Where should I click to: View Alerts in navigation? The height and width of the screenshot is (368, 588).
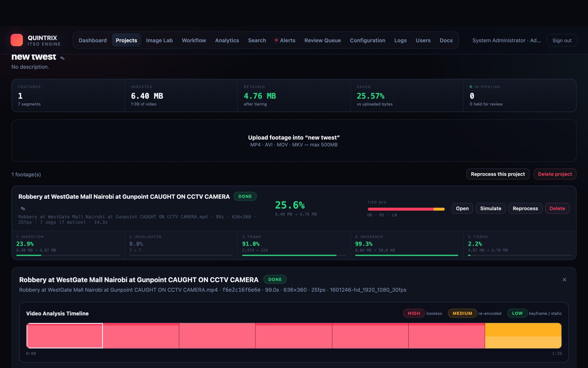(285, 40)
